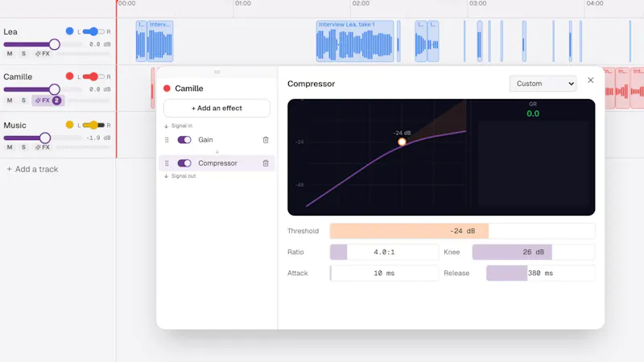This screenshot has height=362, width=644.
Task: Adjust Lea track volume slider
Action: click(x=43, y=44)
